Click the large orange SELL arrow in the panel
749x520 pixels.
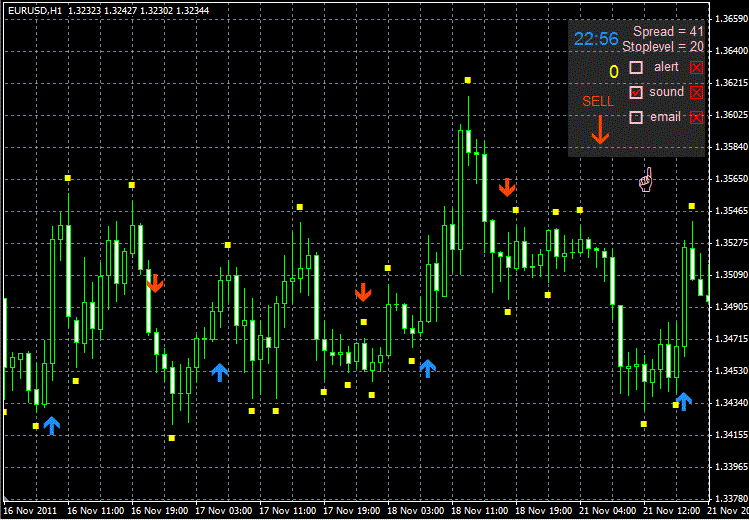click(x=600, y=129)
